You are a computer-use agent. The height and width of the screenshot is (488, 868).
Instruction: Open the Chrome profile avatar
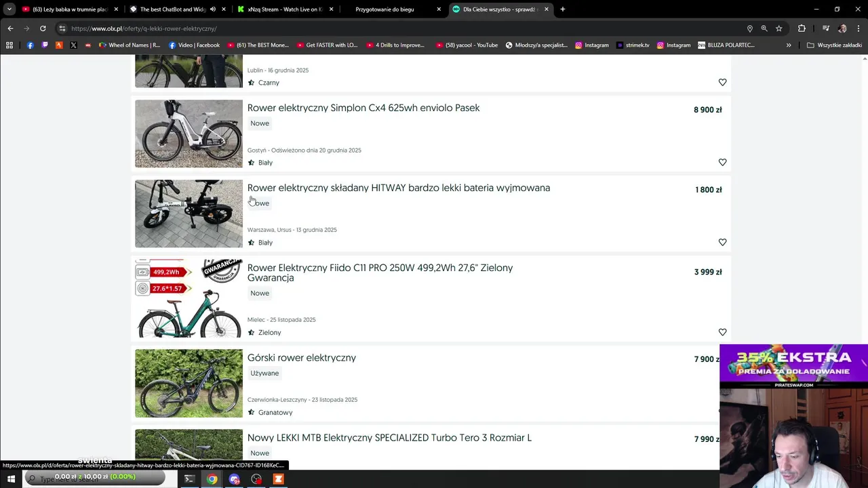pyautogui.click(x=842, y=28)
